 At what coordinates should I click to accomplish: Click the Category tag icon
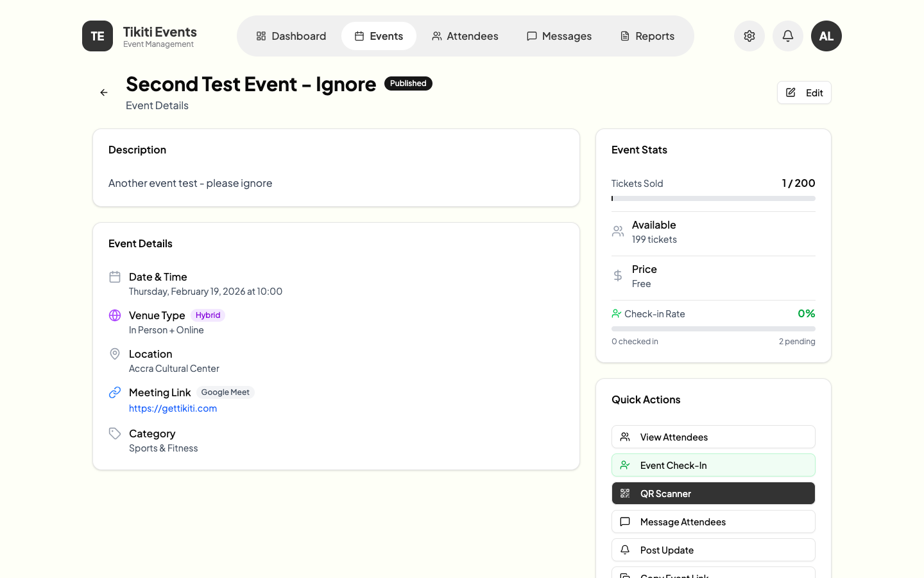115,433
